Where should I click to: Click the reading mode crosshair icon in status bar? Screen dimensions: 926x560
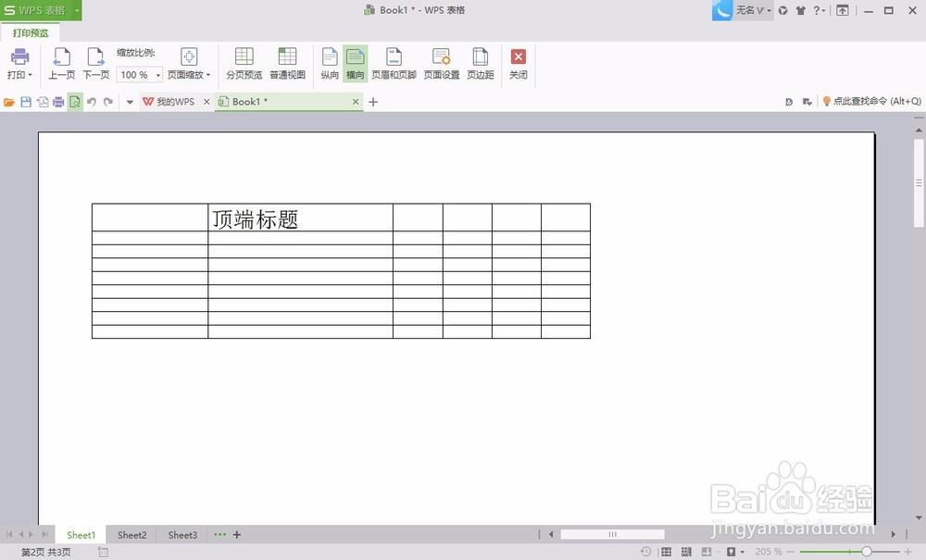click(707, 552)
